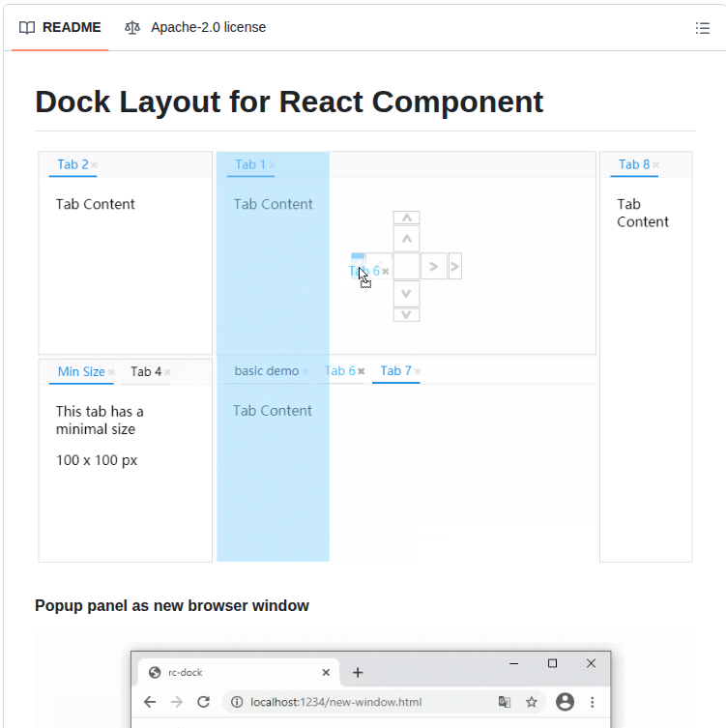The width and height of the screenshot is (726, 728).
Task: Click the Popup panel as new browser window heading
Action: pyautogui.click(x=172, y=606)
